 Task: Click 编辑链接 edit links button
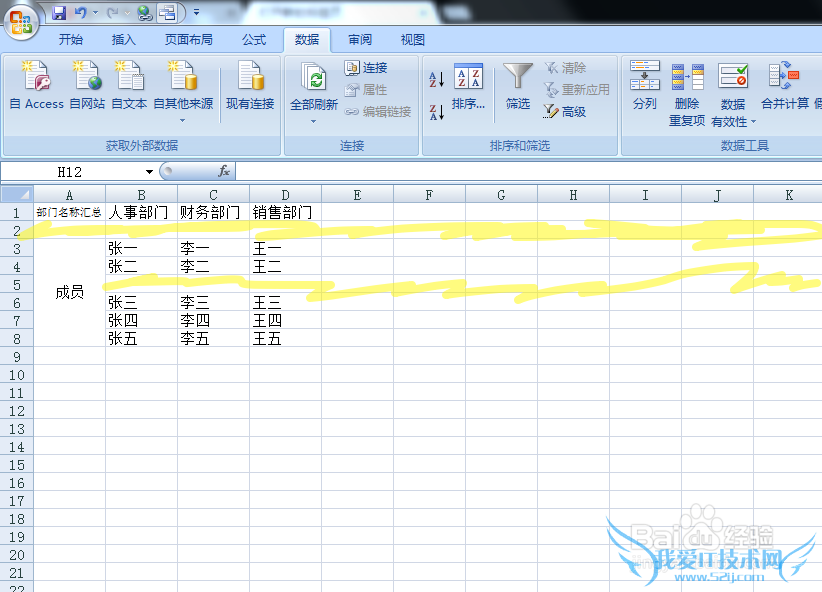coord(378,111)
